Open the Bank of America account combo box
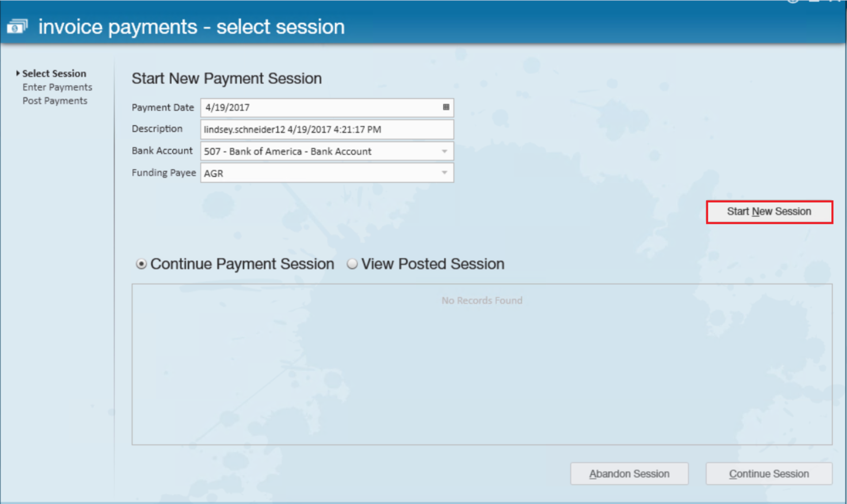Image resolution: width=847 pixels, height=504 pixels. pyautogui.click(x=327, y=151)
